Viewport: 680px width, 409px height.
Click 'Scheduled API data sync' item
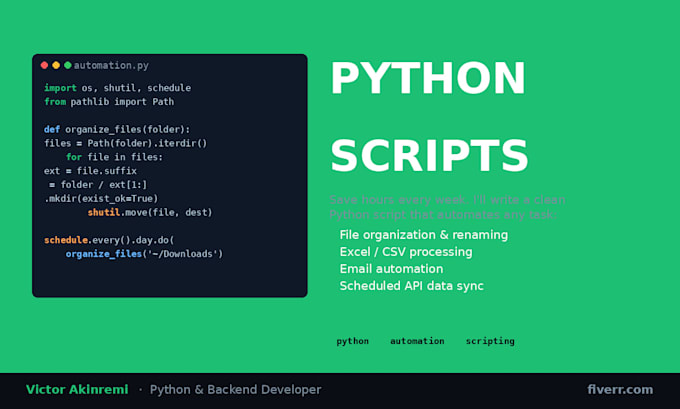pos(412,286)
